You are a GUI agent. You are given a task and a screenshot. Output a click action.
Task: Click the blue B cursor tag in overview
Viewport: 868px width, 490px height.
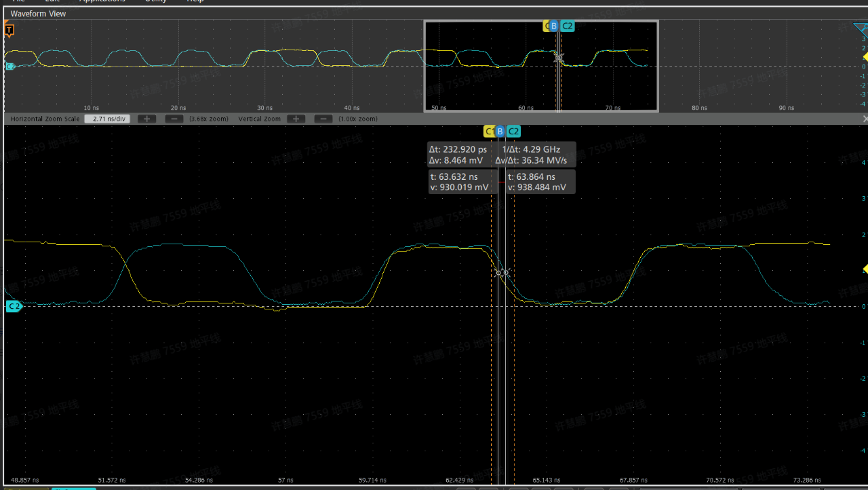tap(553, 26)
